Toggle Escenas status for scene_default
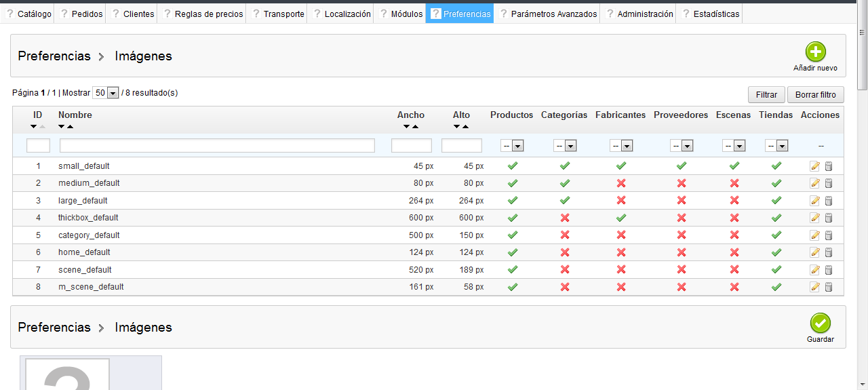This screenshot has width=868, height=390. tap(734, 270)
